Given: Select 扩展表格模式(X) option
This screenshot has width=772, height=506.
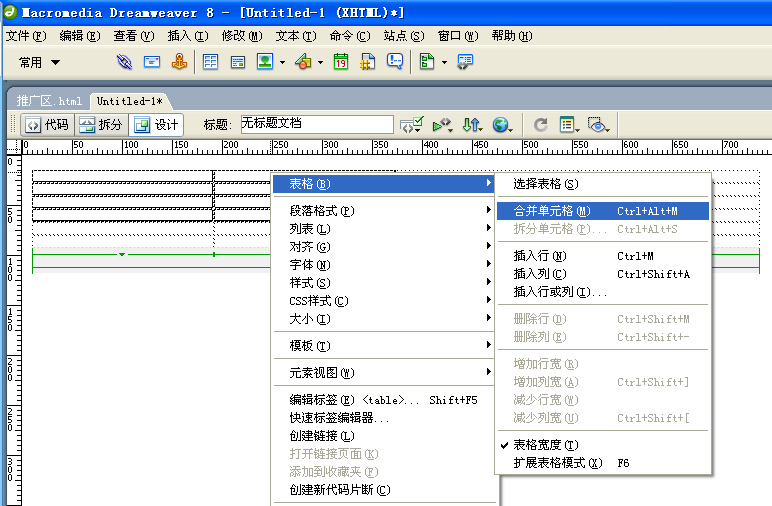Looking at the screenshot, I should 603,463.
